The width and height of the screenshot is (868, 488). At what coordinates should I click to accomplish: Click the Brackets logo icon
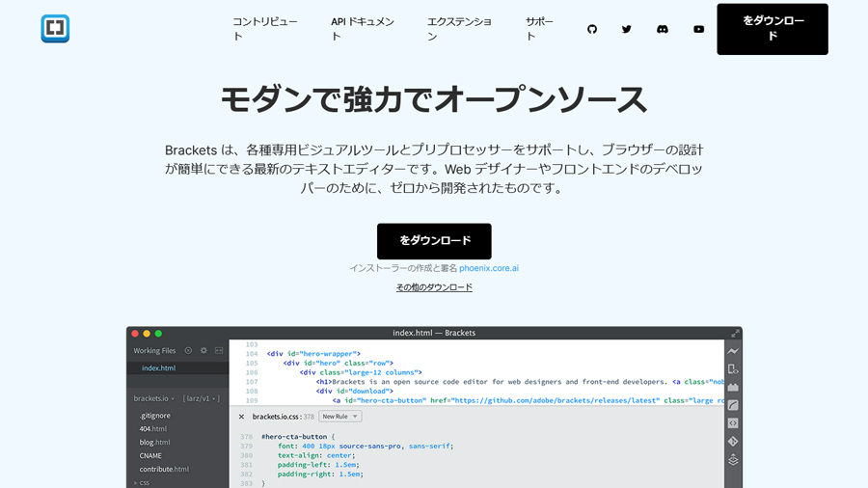tap(55, 29)
